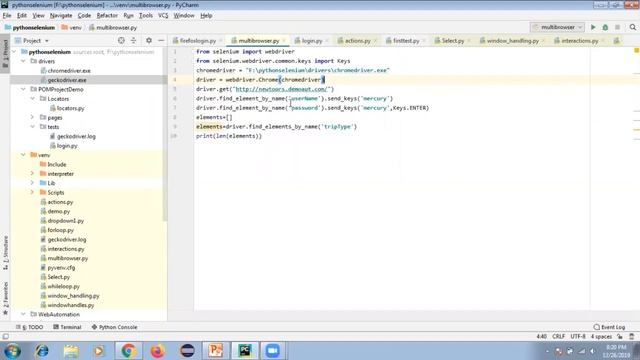This screenshot has width=640, height=360.
Task: Click UTF-8 encoding in status bar
Action: pos(578,337)
